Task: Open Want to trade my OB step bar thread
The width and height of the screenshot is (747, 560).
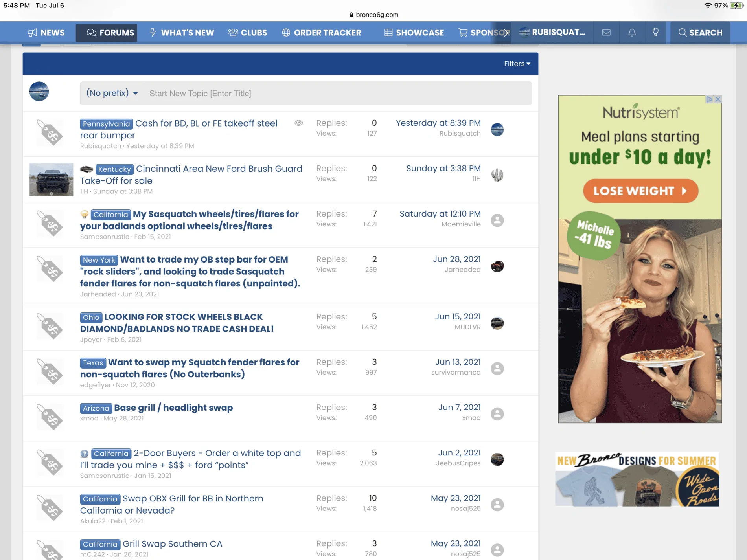Action: click(190, 272)
